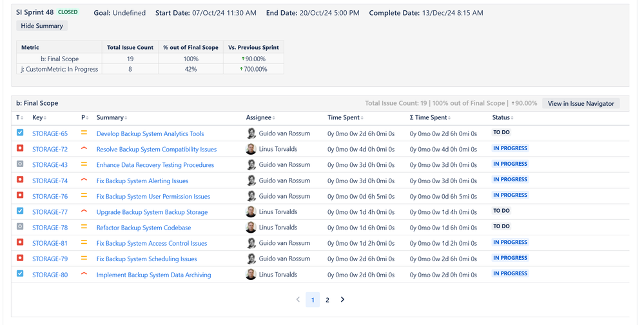
Task: Open Upgrade Backup System Backup Storage
Action: tap(152, 212)
